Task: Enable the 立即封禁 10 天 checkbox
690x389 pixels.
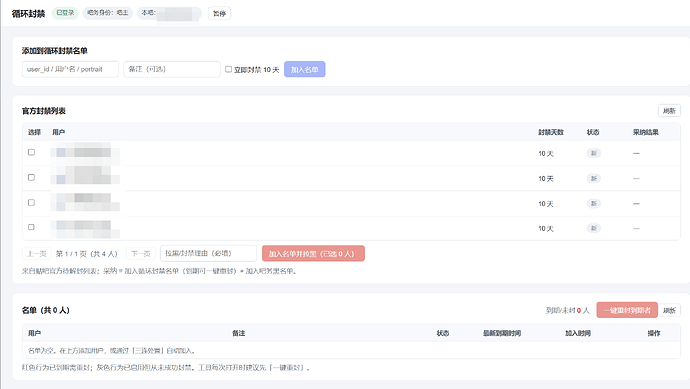Action: click(x=228, y=69)
